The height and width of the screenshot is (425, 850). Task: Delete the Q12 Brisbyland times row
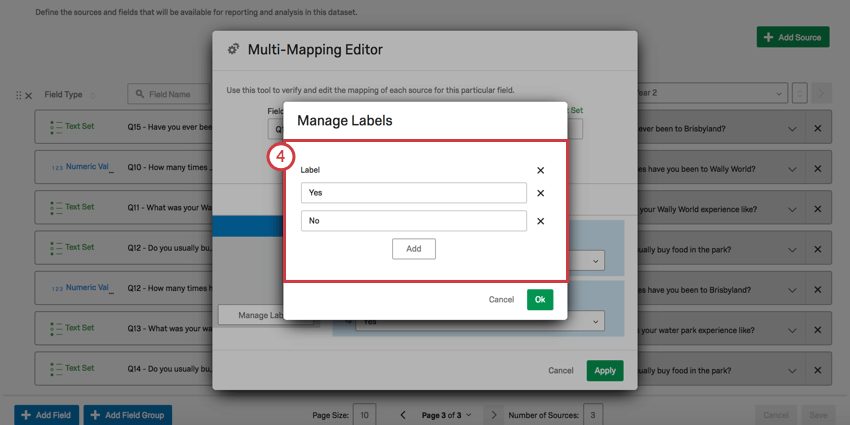(817, 289)
